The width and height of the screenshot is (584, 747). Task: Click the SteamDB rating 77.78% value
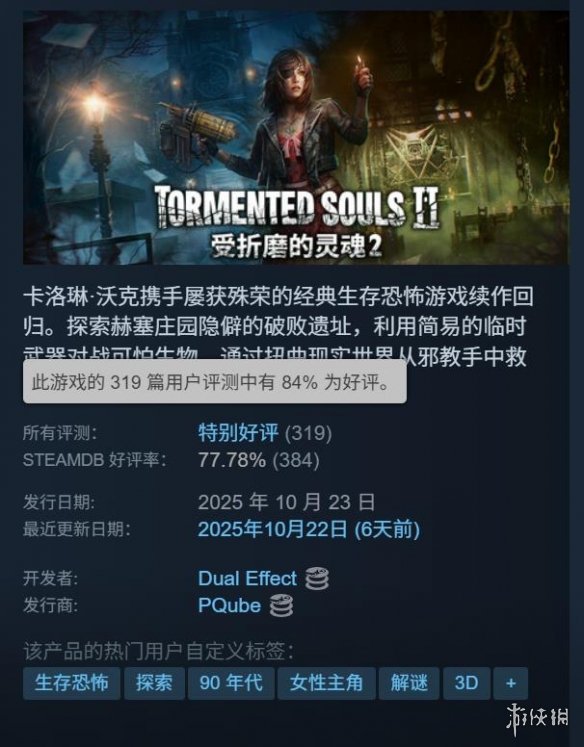coord(232,460)
